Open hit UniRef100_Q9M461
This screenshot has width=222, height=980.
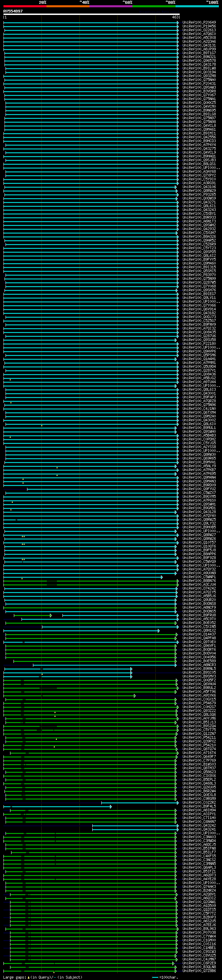pyautogui.click(x=199, y=129)
